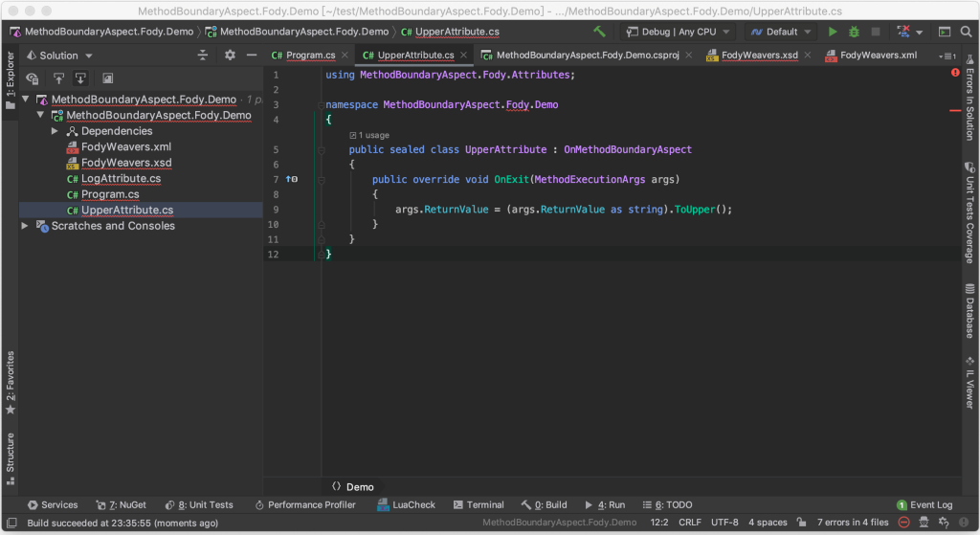Click the UTF-8 encoding in status bar
This screenshot has width=980, height=535.
point(724,523)
